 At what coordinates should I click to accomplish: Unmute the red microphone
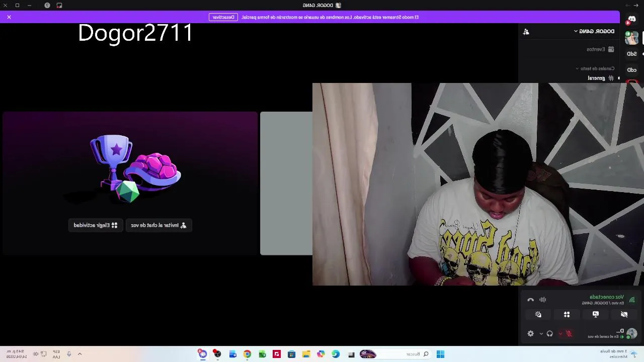pyautogui.click(x=569, y=333)
